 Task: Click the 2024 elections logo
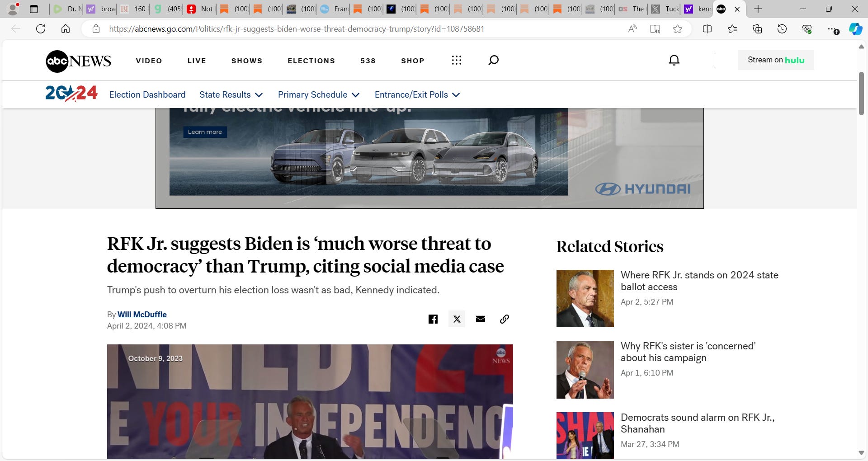[x=71, y=94]
